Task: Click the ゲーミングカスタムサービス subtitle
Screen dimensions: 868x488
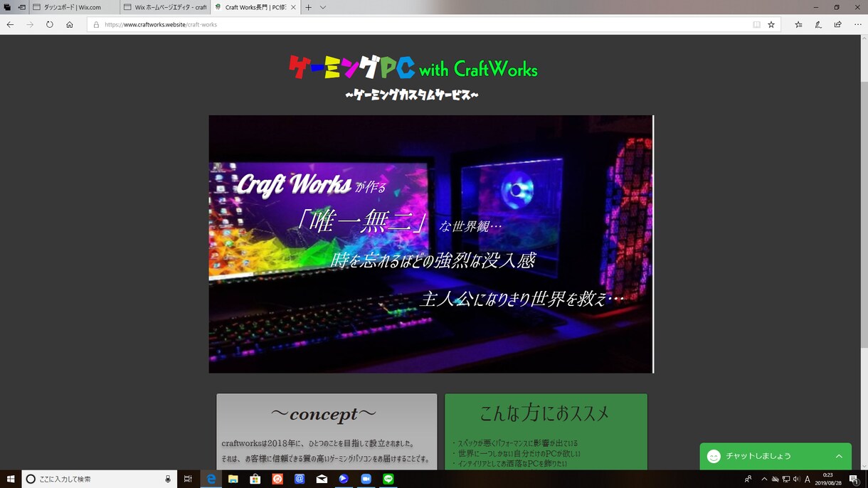Action: click(412, 95)
